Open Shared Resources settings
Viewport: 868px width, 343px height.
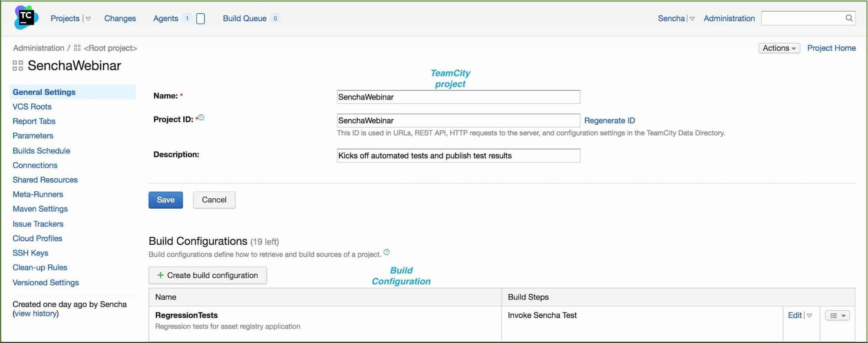(45, 180)
